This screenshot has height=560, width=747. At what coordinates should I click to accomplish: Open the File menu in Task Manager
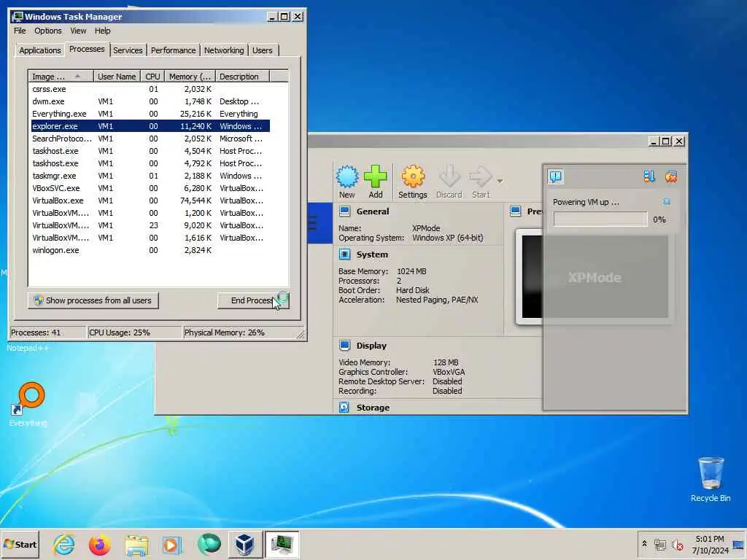tap(20, 31)
